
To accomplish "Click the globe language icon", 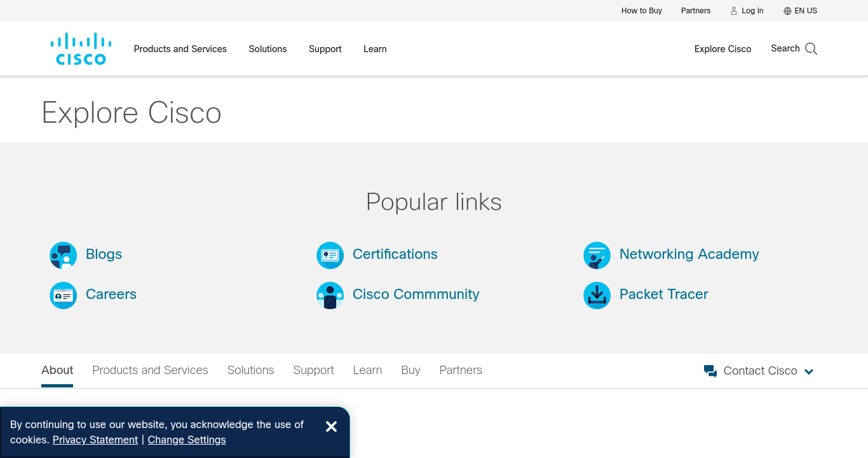I will tap(787, 11).
